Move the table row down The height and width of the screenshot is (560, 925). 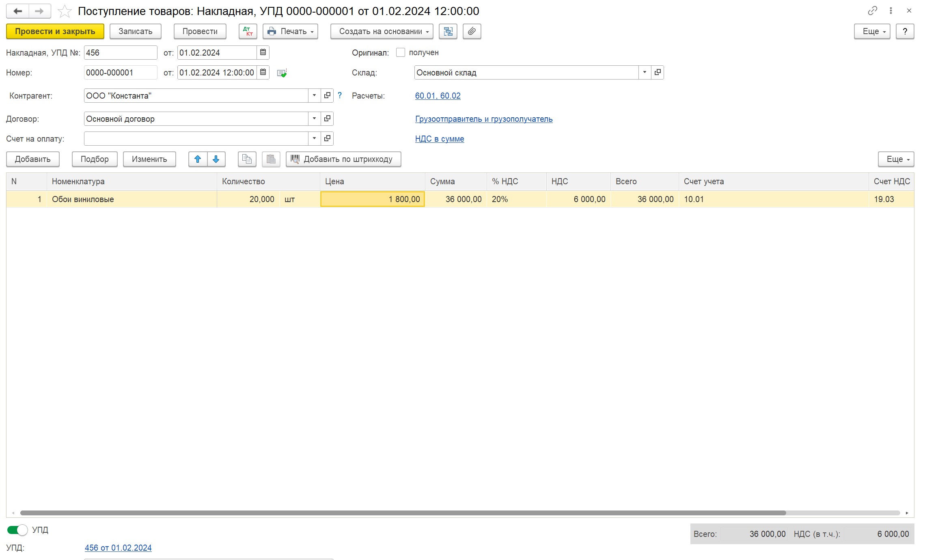pyautogui.click(x=216, y=159)
